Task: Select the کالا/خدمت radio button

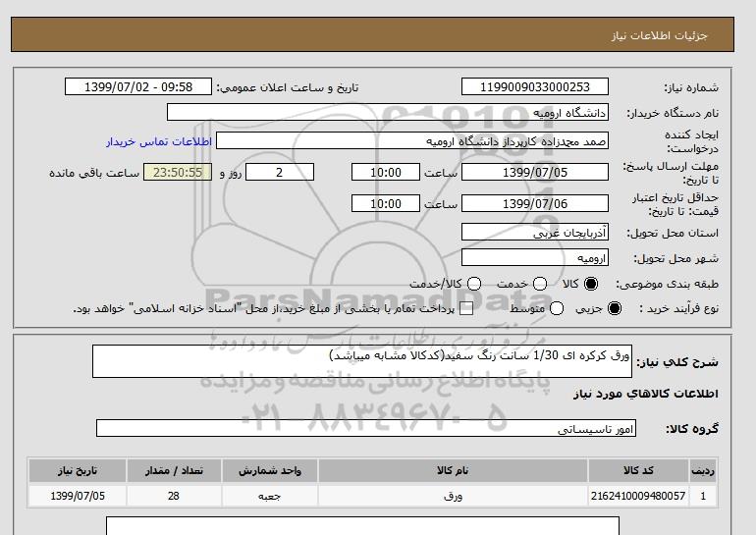Action: 474,284
